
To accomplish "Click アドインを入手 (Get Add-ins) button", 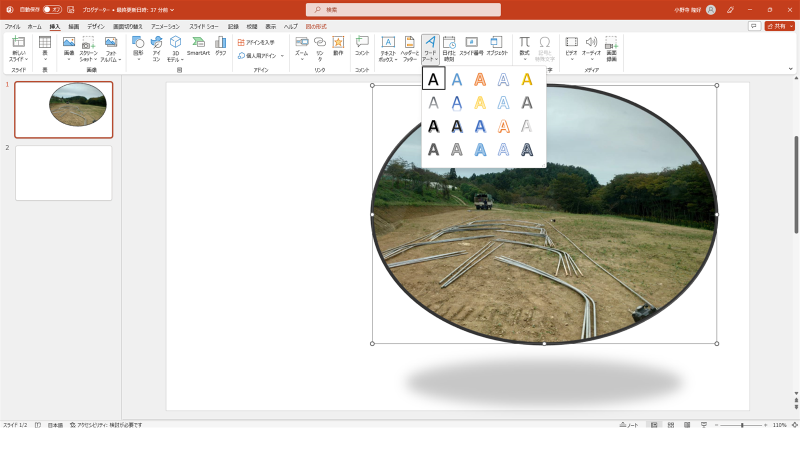I will (x=256, y=42).
